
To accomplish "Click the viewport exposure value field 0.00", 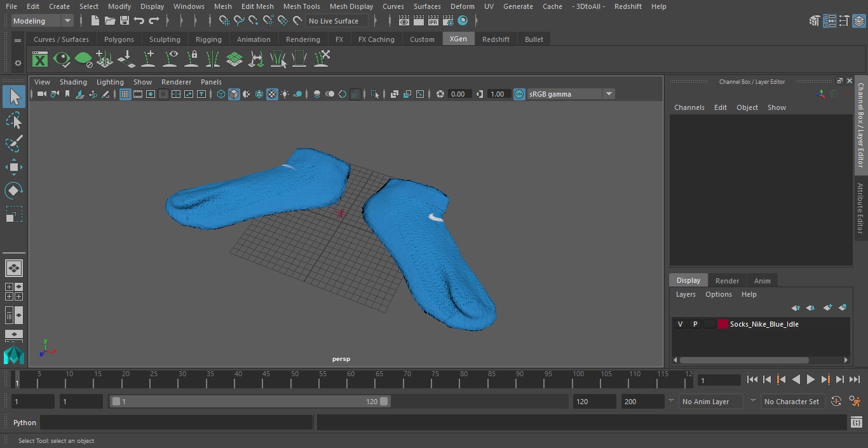I will [459, 94].
